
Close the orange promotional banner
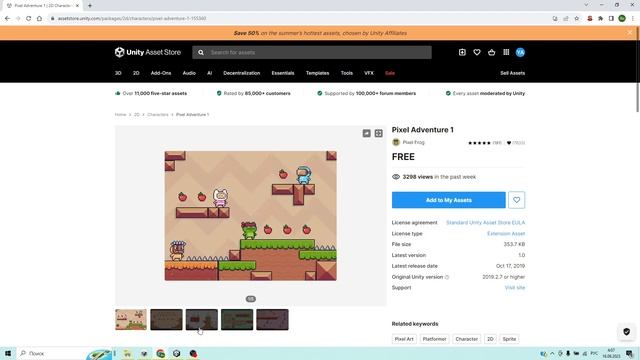(630, 33)
